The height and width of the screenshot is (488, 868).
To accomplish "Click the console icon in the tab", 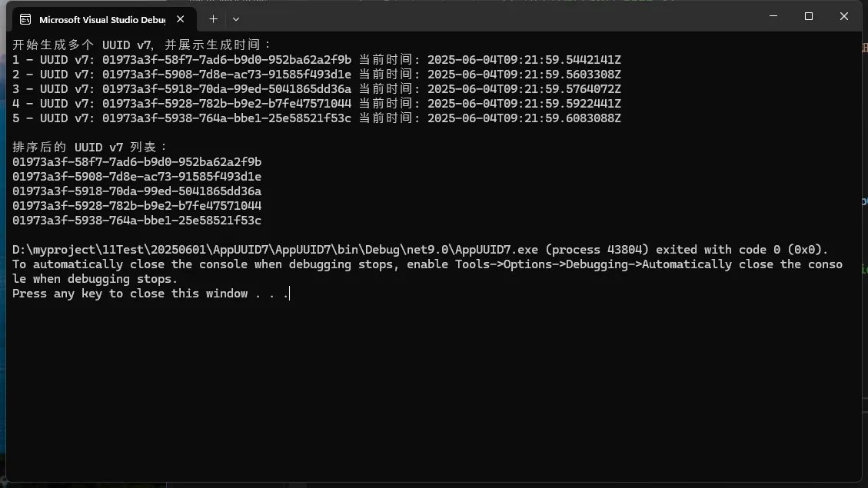I will click(25, 19).
